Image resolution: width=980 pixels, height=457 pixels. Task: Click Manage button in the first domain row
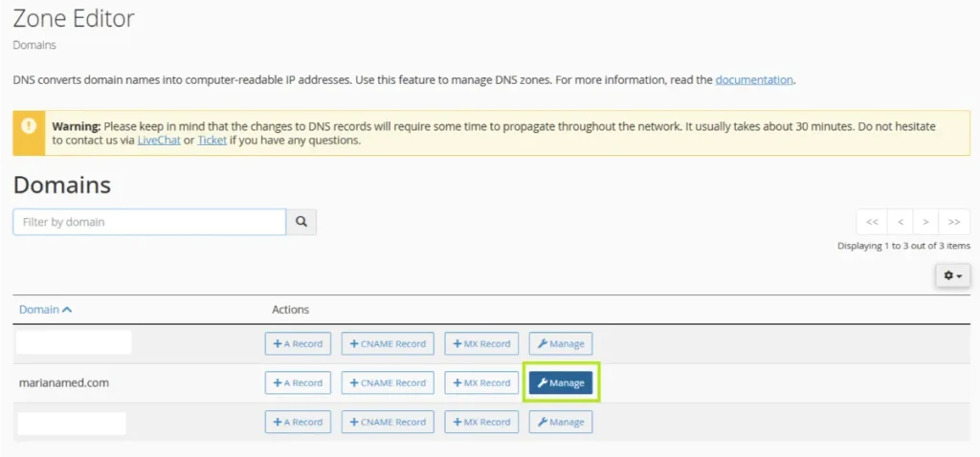click(x=561, y=344)
